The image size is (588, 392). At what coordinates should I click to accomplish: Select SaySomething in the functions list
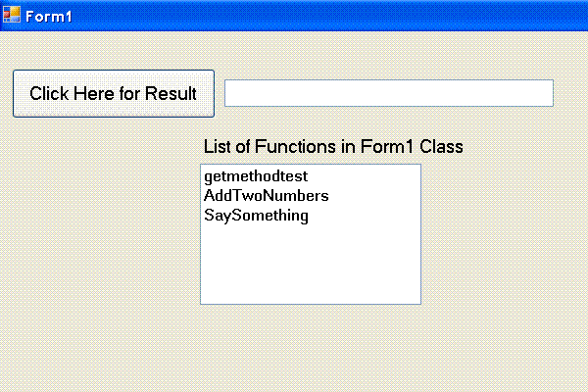256,216
